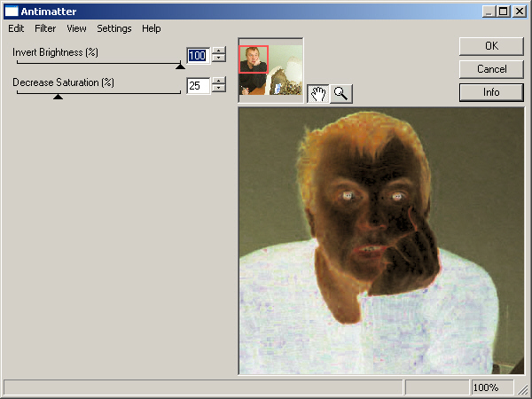Screen dimensions: 532x399
Task: Increase Decrease Saturation value with up arrow
Action: click(219, 81)
